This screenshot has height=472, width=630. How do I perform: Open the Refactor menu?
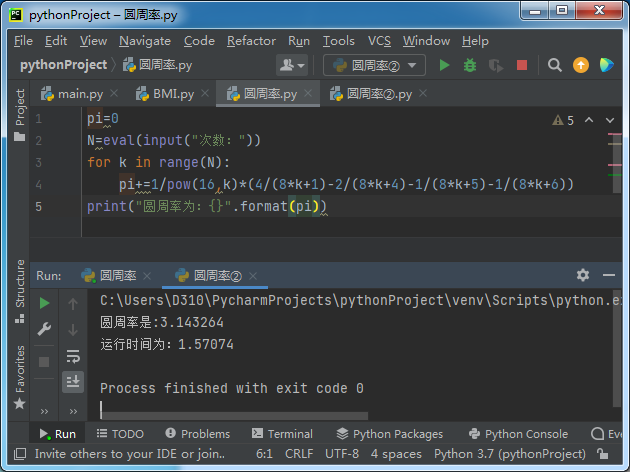(251, 41)
